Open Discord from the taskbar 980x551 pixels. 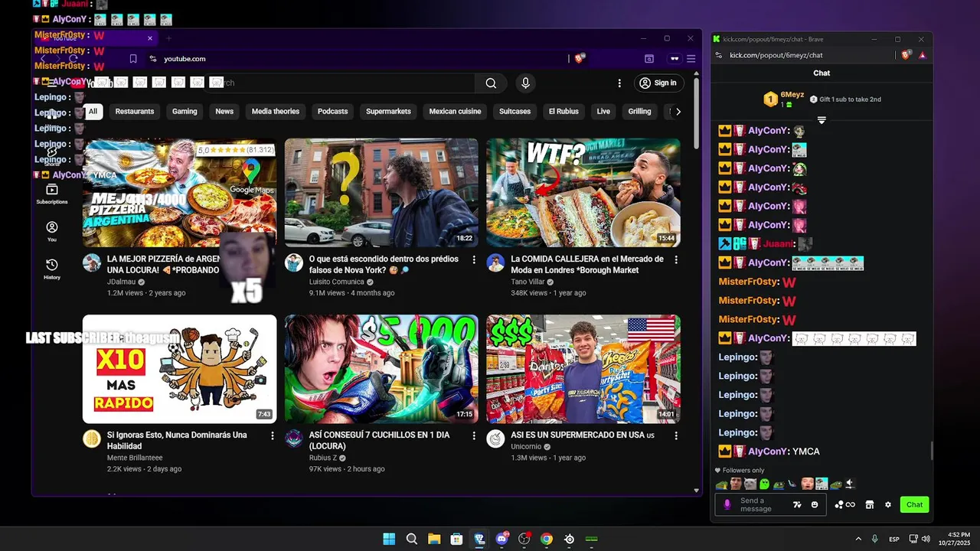[501, 539]
